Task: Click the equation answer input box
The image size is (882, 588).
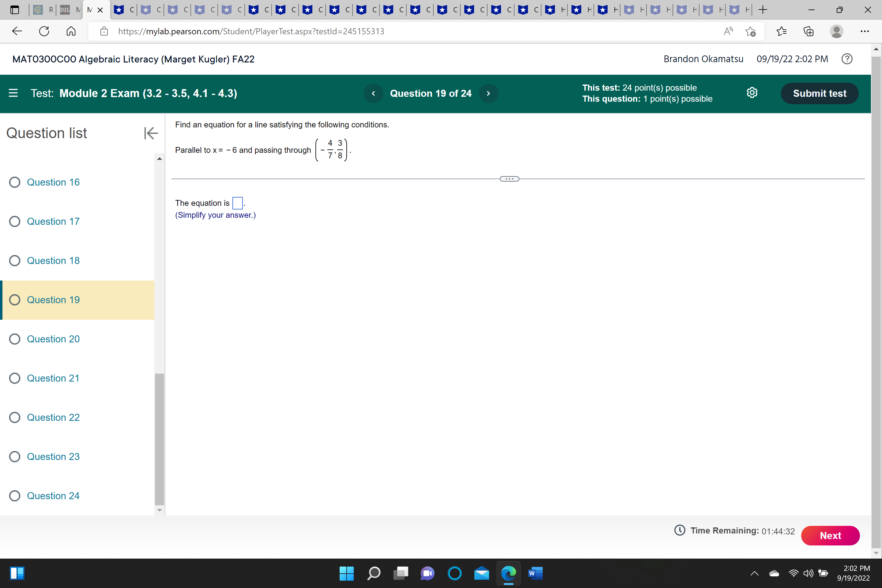Action: tap(237, 203)
